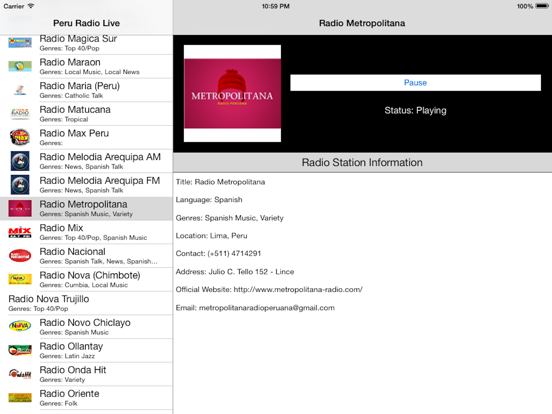
Task: Click the Carrier label in status bar
Action: [14, 6]
